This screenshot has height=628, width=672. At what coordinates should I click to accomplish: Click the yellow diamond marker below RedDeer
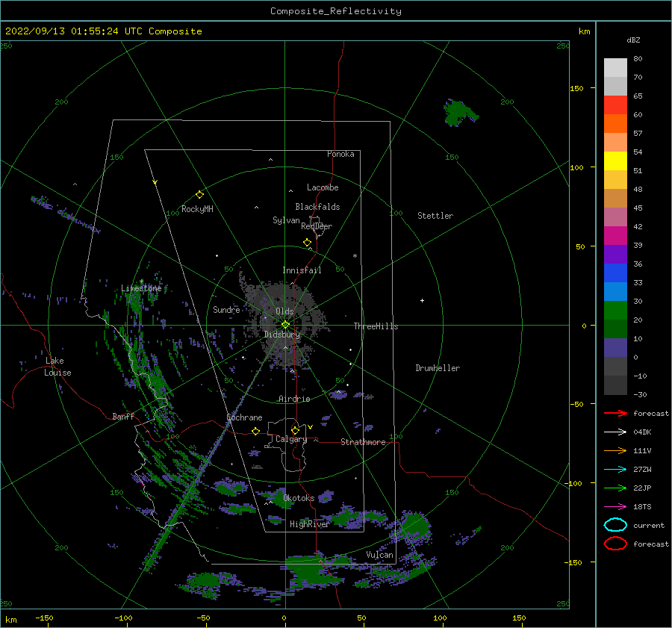pyautogui.click(x=307, y=243)
